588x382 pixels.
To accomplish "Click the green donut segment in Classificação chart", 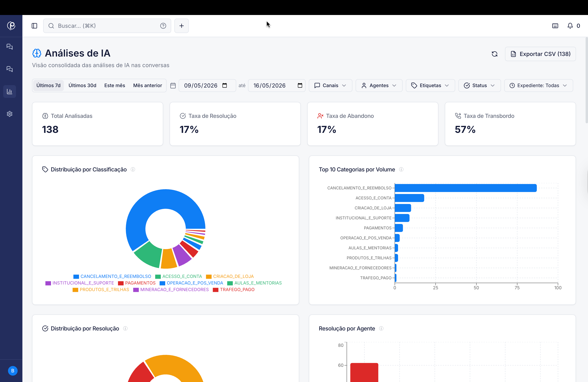I will click(x=150, y=255).
